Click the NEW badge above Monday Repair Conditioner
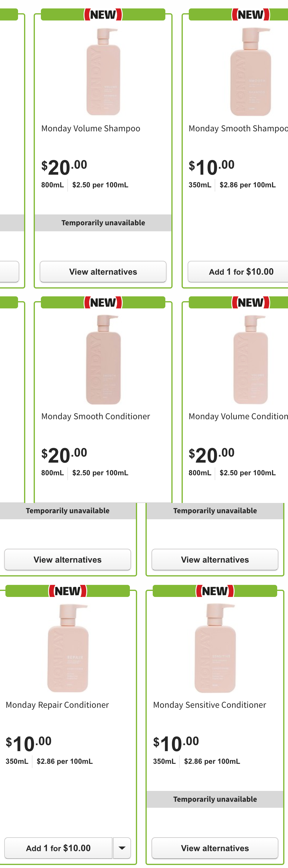The image size is (288, 868). click(x=68, y=591)
